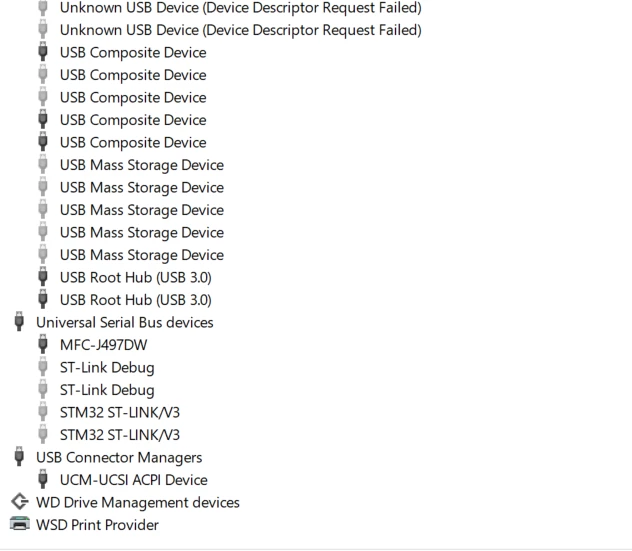
Task: Click the USB Connector Managers category icon
Action: pyautogui.click(x=19, y=457)
